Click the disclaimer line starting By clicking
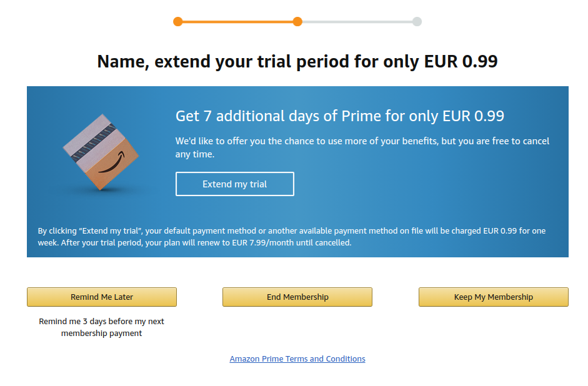588x386 pixels. click(292, 231)
